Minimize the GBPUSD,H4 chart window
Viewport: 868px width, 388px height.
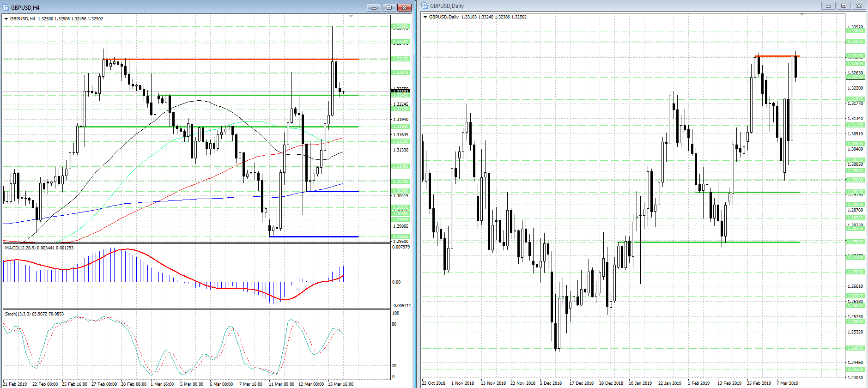coord(374,7)
